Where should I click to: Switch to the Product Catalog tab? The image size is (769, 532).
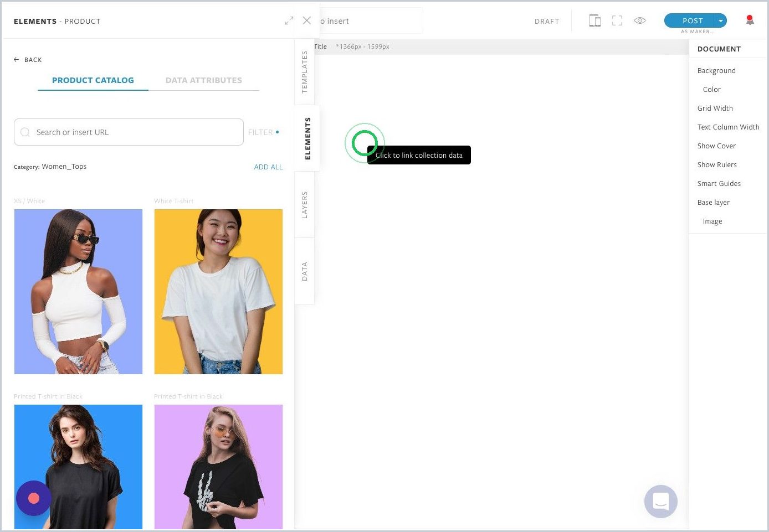(x=93, y=80)
